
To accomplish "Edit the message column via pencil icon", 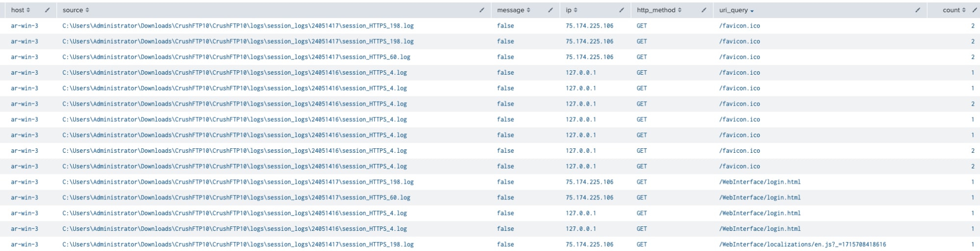I will (551, 10).
